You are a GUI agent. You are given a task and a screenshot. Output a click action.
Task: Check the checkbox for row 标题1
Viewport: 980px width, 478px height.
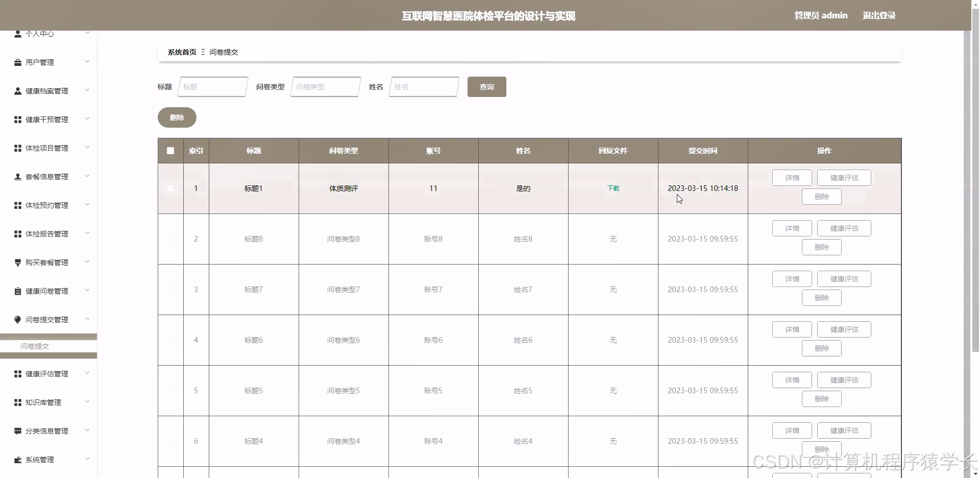tap(170, 188)
